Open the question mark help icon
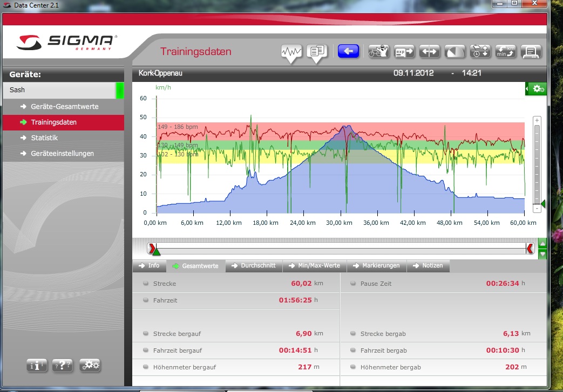Image resolution: width=563 pixels, height=392 pixels. tap(63, 365)
